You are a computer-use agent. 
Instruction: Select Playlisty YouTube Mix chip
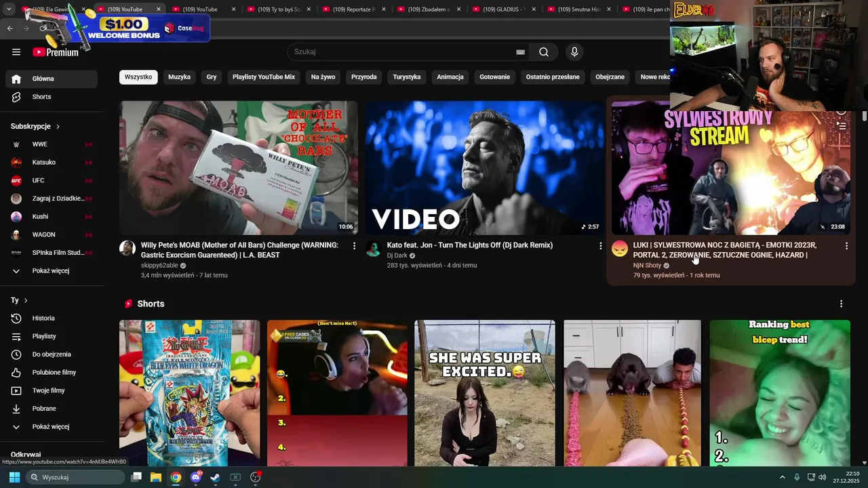point(264,77)
